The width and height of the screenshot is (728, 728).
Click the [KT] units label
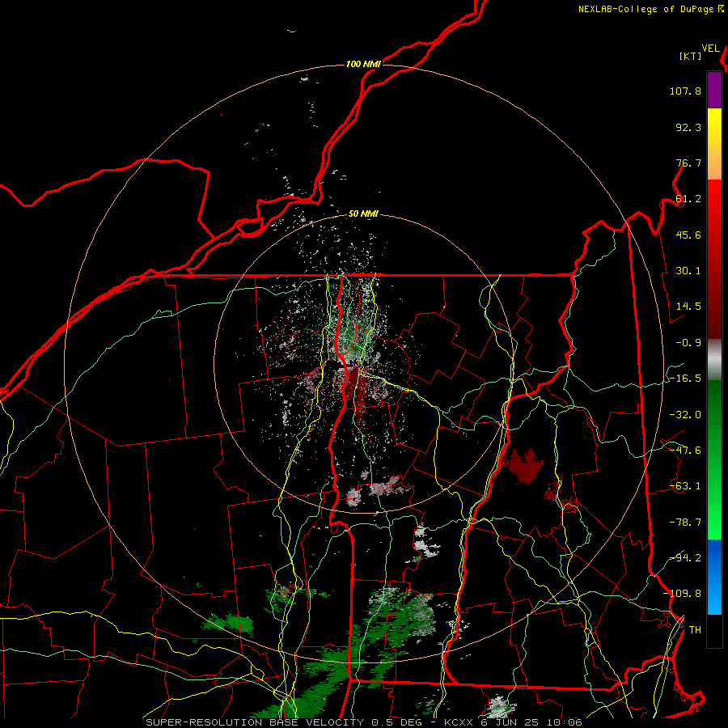coord(691,56)
